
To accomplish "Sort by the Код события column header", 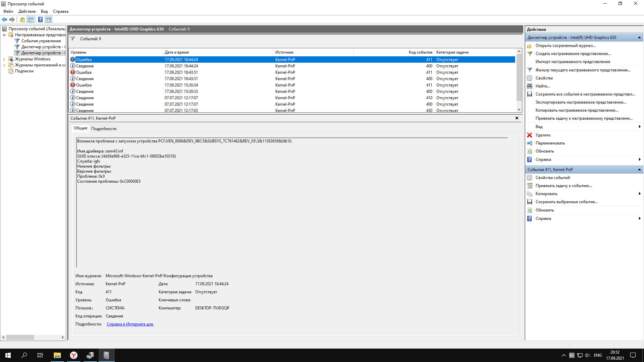I will tap(394, 52).
